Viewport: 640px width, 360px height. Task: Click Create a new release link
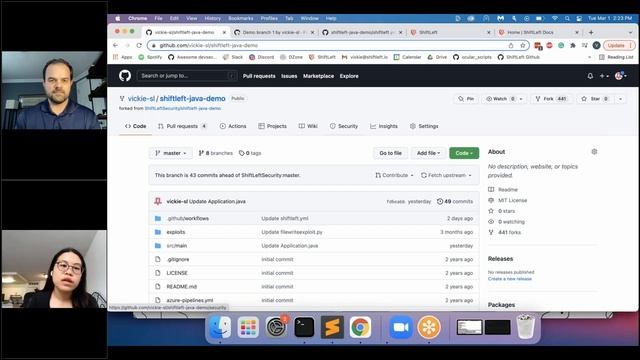[510, 279]
